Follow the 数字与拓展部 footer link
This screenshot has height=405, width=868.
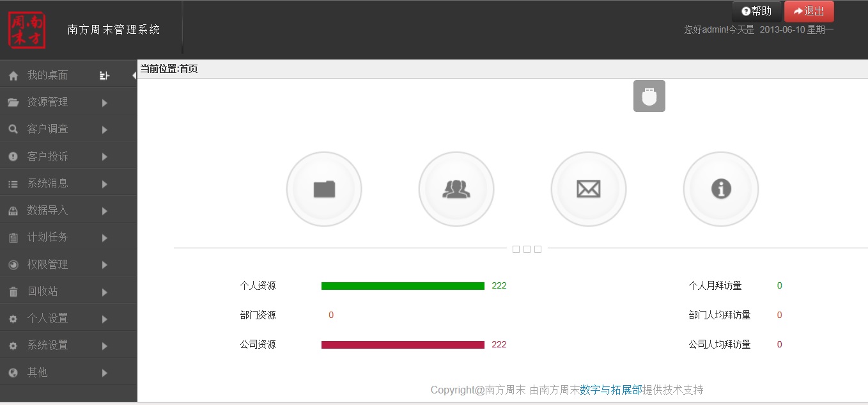611,390
